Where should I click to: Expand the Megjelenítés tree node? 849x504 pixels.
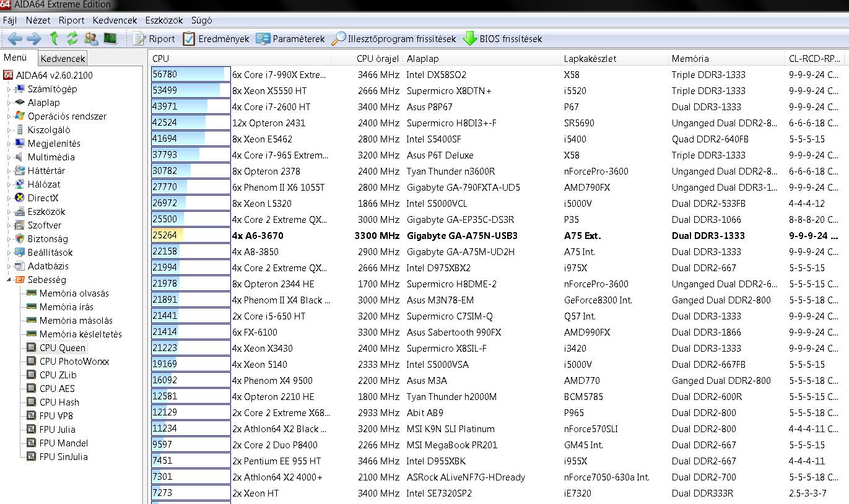9,144
